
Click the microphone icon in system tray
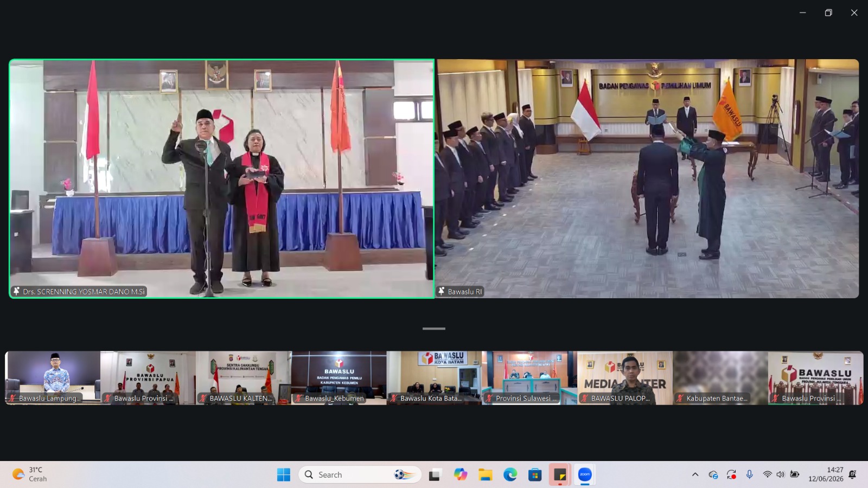click(749, 474)
